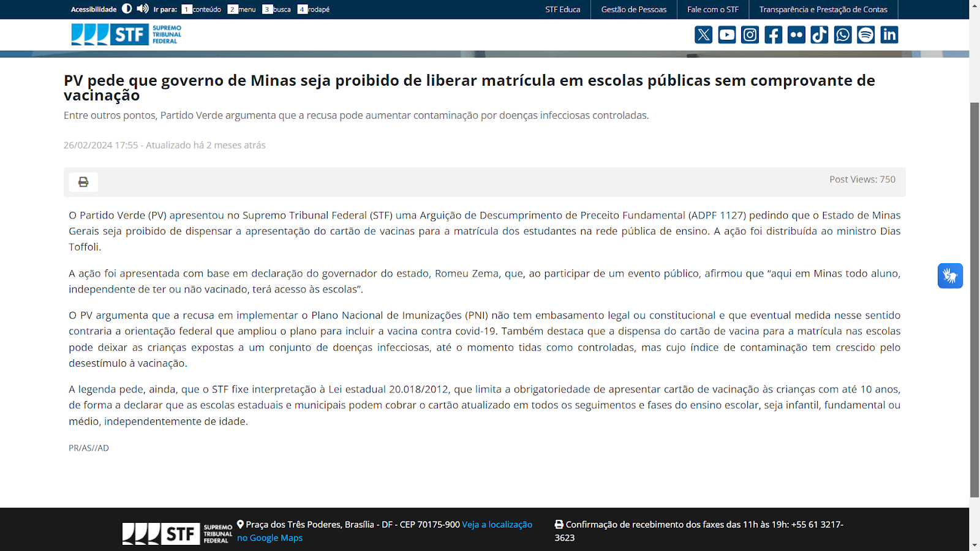Click 'Post Views: 750' text
This screenshot has height=551, width=980.
(x=862, y=179)
